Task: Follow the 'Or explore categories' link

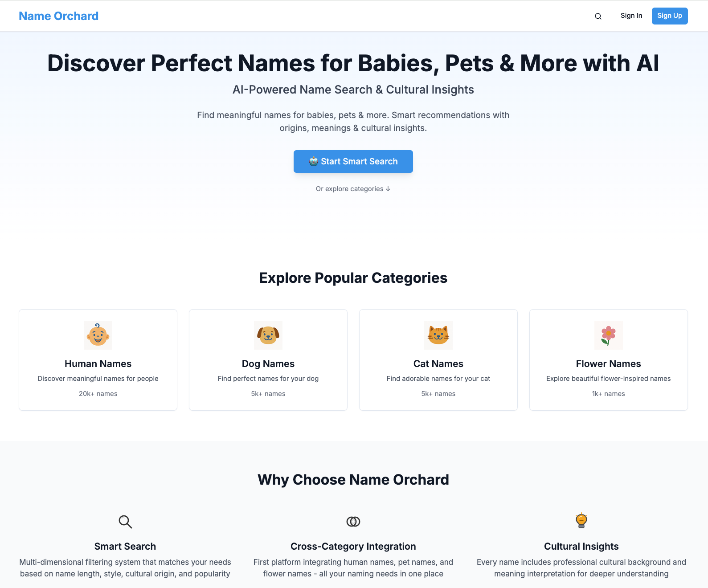Action: (x=350, y=189)
